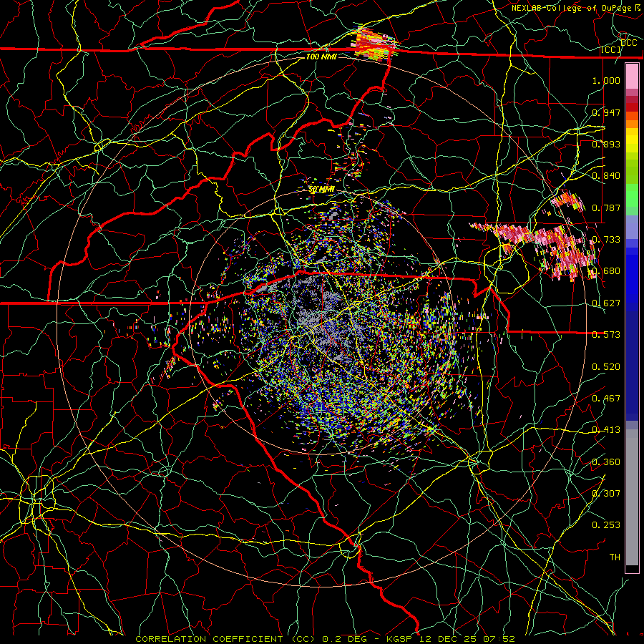Screen dimensions: 644x644
Task: Pick the bright blue swatch below 0.680
Action: coord(632,283)
